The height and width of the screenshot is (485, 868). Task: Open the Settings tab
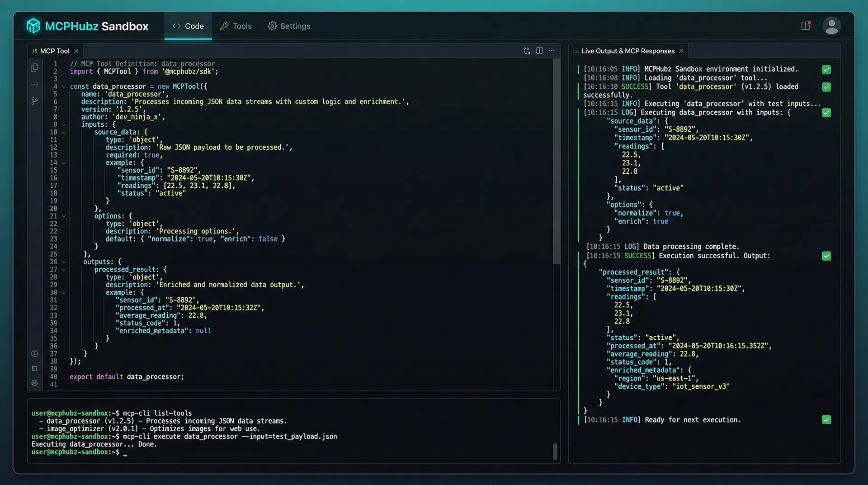pyautogui.click(x=289, y=26)
